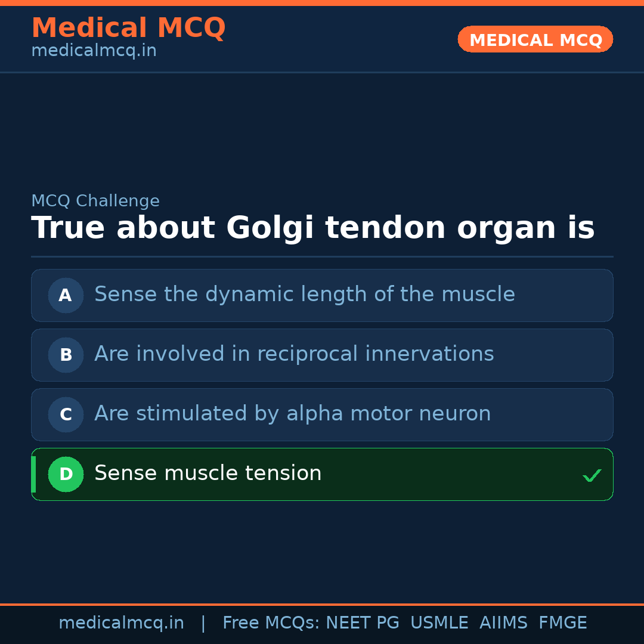Open medicalmcq.in link in footer
The image size is (644, 644).
pos(121,623)
